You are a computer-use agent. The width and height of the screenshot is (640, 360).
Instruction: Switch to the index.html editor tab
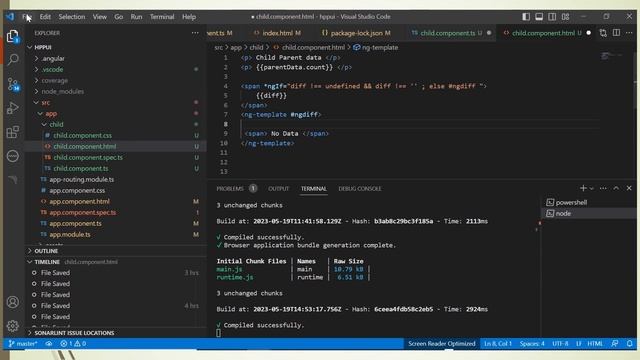click(277, 33)
